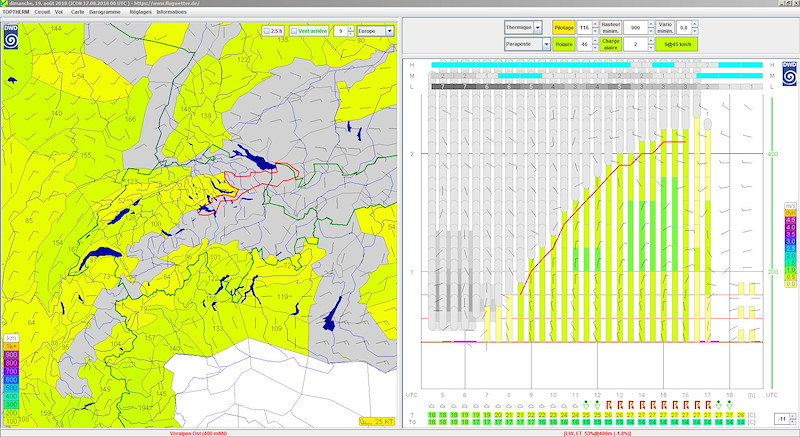
Task: Click the green thermal symbol at 12 UTC
Action: 597,405
